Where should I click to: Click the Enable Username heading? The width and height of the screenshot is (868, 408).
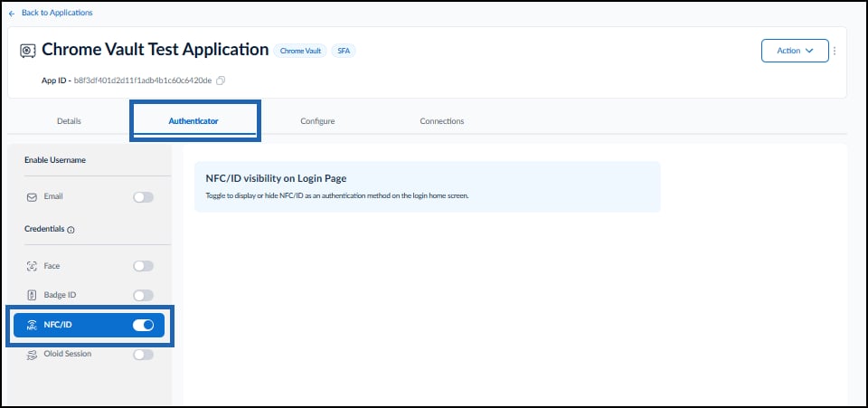[55, 160]
